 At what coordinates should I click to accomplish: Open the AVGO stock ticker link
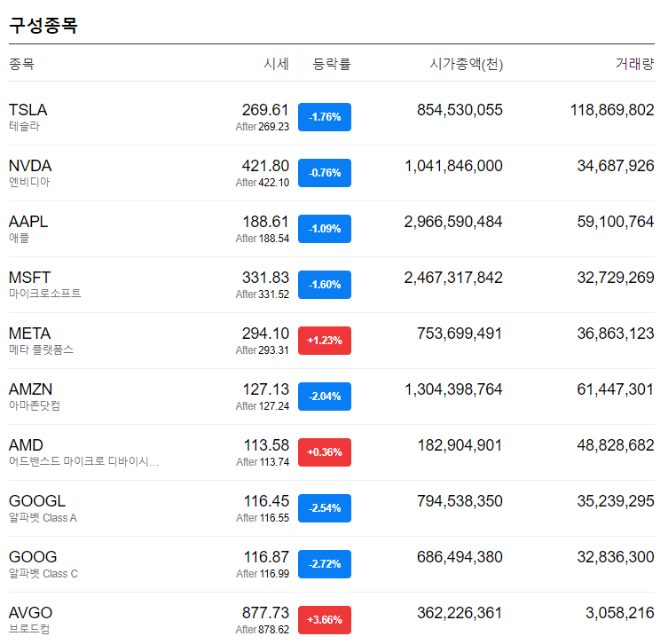(31, 612)
